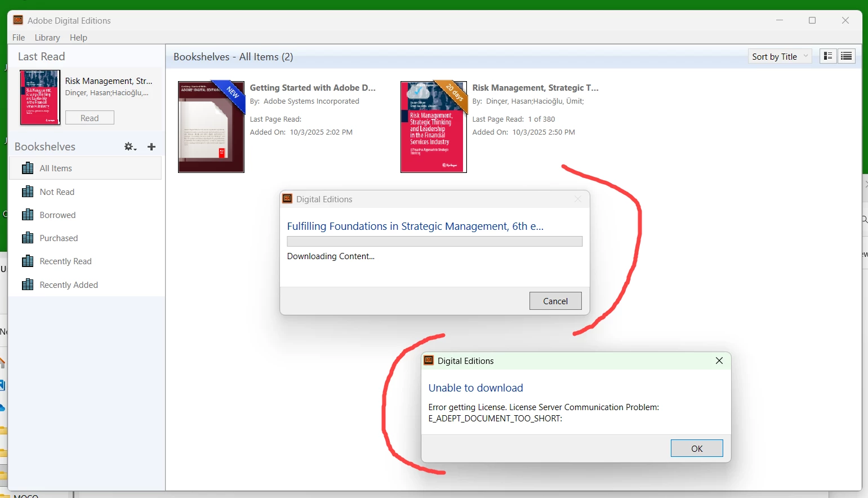Click the Unable to download heading
This screenshot has height=498, width=868.
coord(475,388)
